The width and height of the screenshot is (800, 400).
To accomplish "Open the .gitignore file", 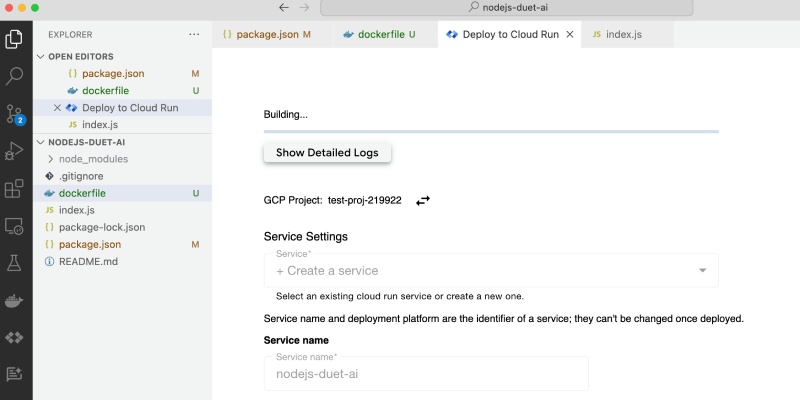I will (122, 176).
